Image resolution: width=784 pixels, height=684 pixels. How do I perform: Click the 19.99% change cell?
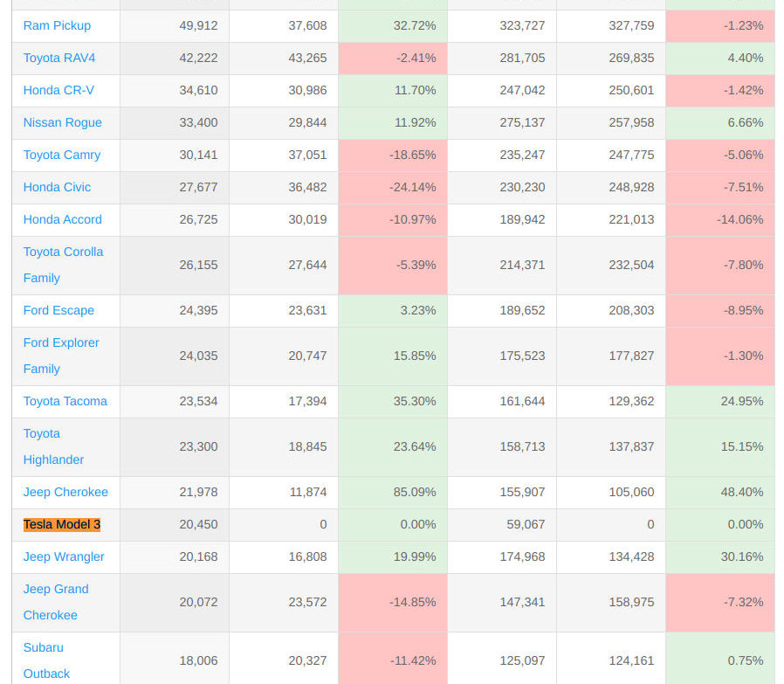[393, 557]
